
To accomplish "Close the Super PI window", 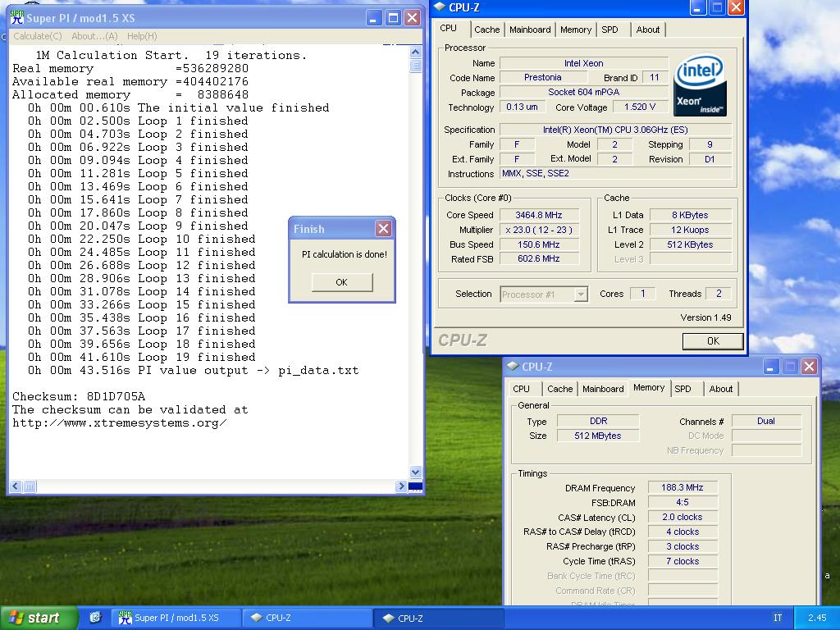I will coord(412,18).
